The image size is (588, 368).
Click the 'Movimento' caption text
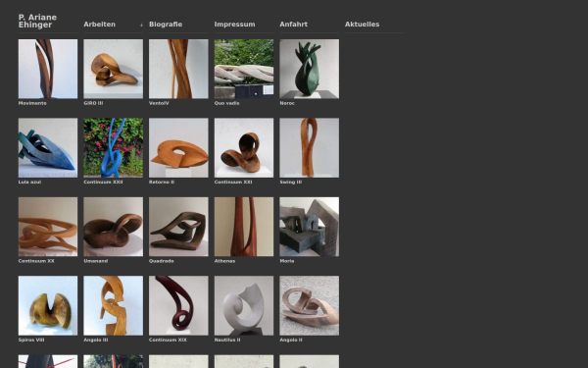[32, 103]
